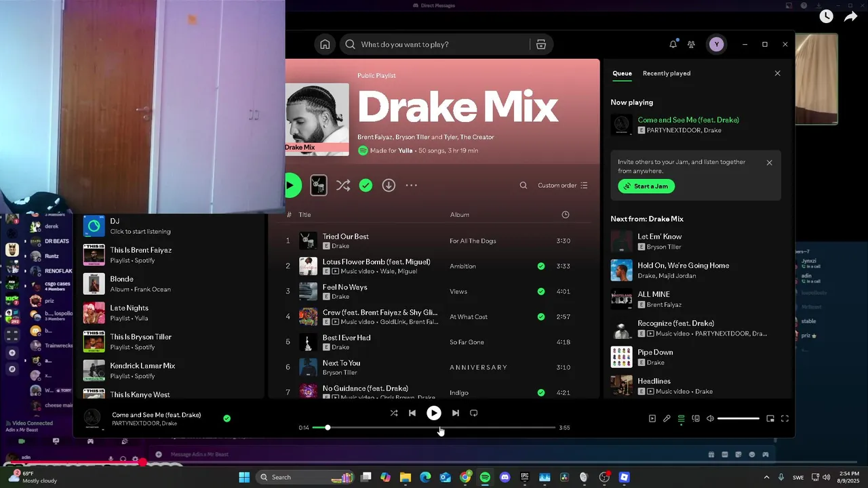Click the Start a Jam button
Image resolution: width=868 pixels, height=488 pixels.
pyautogui.click(x=646, y=186)
